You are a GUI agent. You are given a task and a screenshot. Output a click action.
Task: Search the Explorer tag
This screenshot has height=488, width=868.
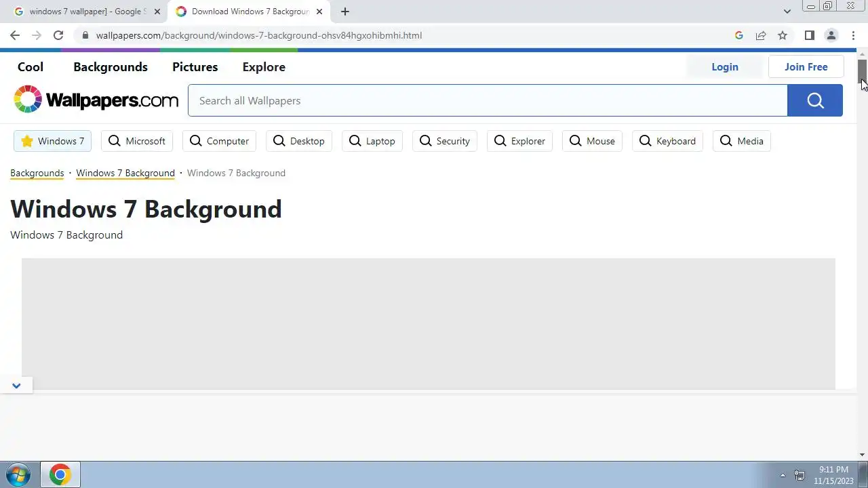[x=519, y=141]
